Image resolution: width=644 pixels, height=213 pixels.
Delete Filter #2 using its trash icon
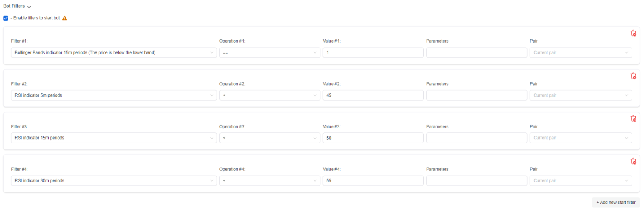click(633, 76)
